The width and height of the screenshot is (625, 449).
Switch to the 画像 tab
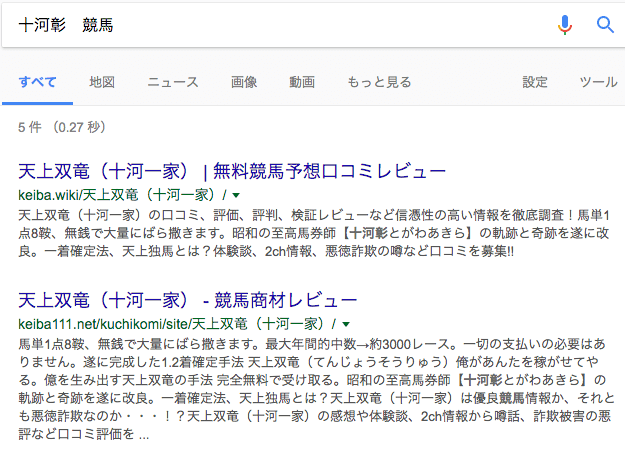pos(244,82)
